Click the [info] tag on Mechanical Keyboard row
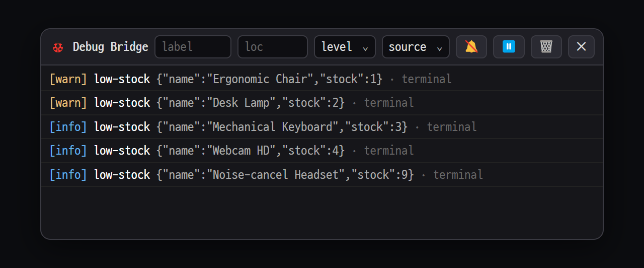This screenshot has width=644, height=268. tap(68, 127)
